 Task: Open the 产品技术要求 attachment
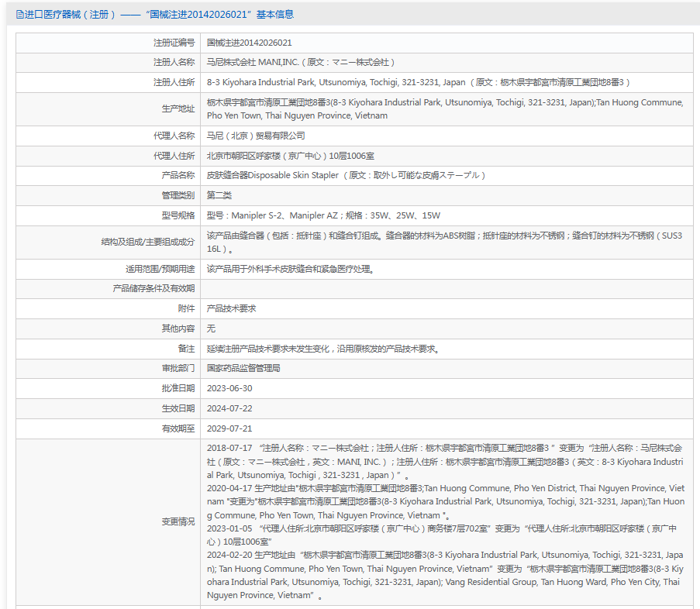[231, 308]
